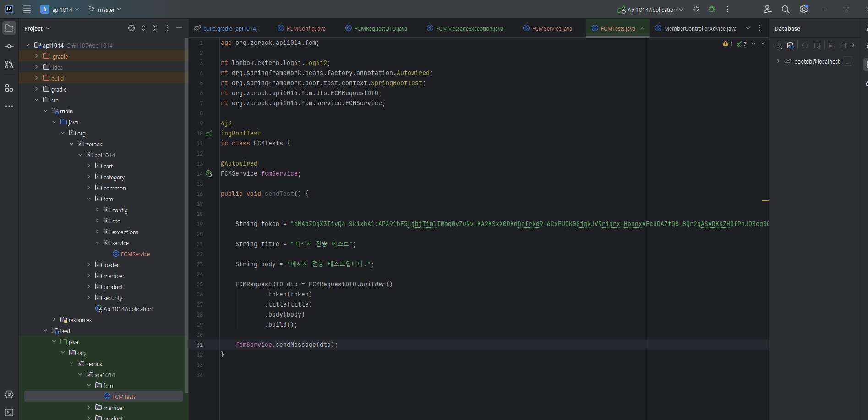Open the main menu hamburger icon
Viewport: 868px width, 420px height.
point(27,9)
